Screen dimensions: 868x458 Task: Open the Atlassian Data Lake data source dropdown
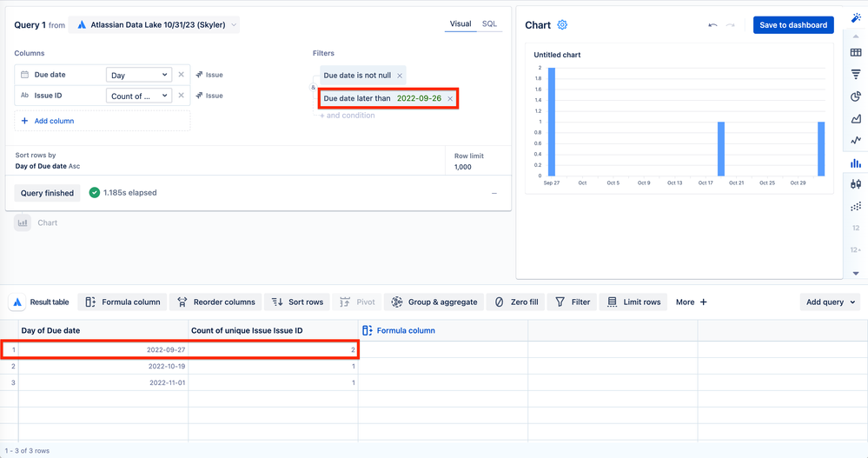(154, 25)
